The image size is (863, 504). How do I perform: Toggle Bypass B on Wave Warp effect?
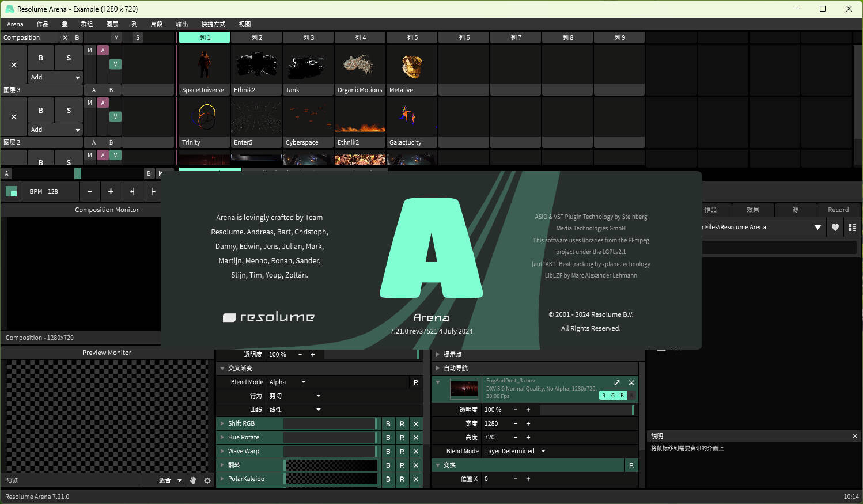(388, 451)
